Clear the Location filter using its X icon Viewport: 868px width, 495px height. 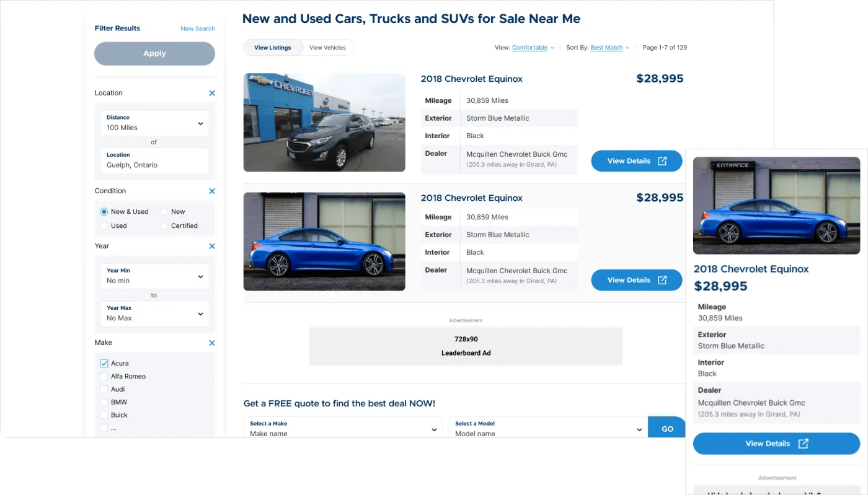211,93
